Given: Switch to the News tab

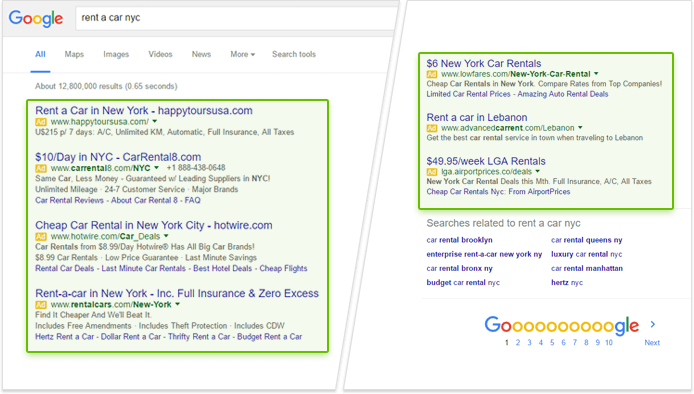Looking at the screenshot, I should (x=201, y=54).
